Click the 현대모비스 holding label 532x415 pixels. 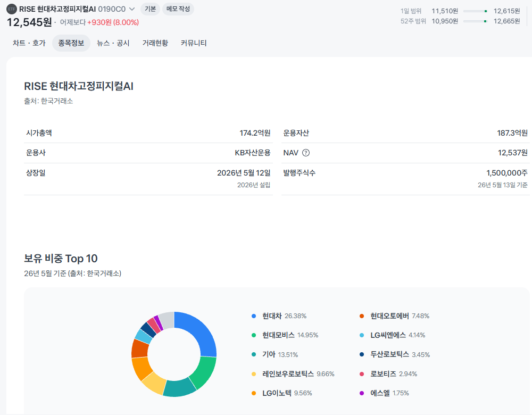278,335
